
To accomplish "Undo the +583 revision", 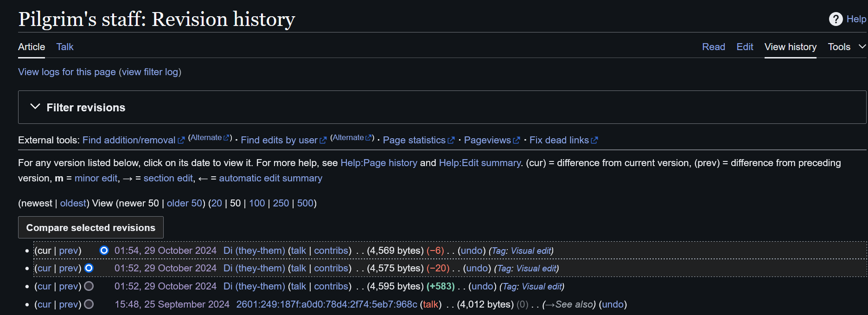I will coord(482,286).
